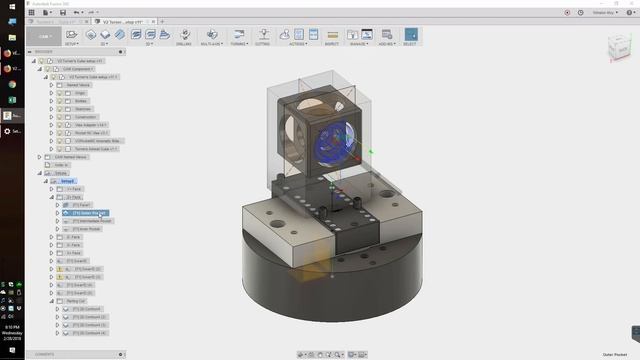Image resolution: width=640 pixels, height=360 pixels.
Task: Click the Cutting tool icon
Action: [x=264, y=34]
